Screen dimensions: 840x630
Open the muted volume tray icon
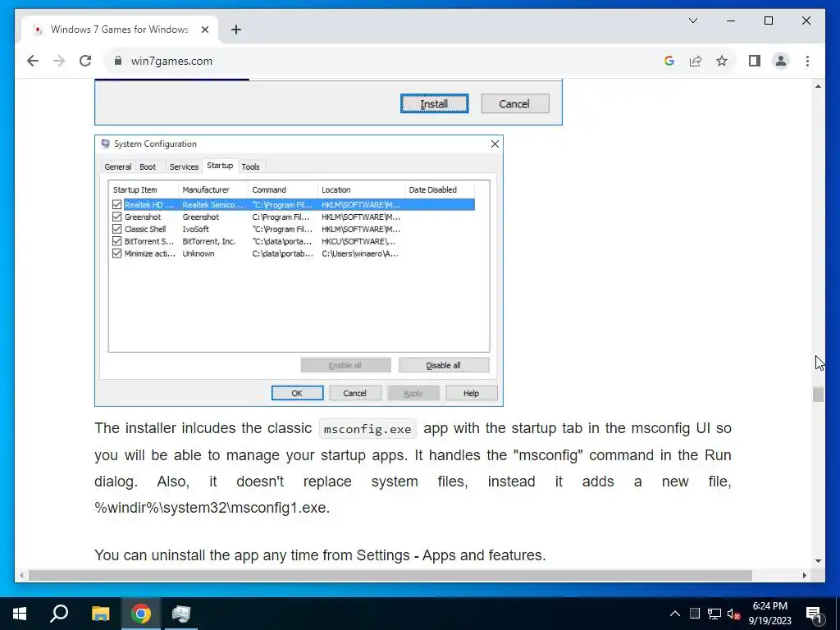pos(733,614)
